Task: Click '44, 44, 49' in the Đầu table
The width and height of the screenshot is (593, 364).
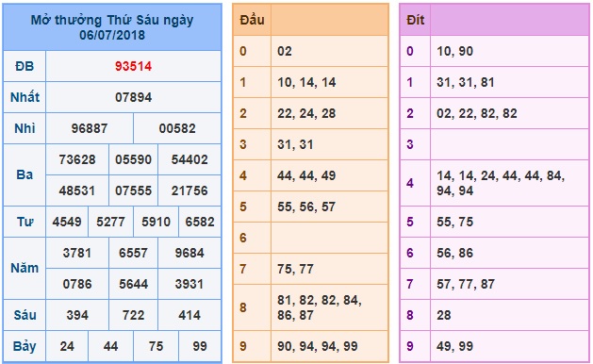Action: point(306,175)
